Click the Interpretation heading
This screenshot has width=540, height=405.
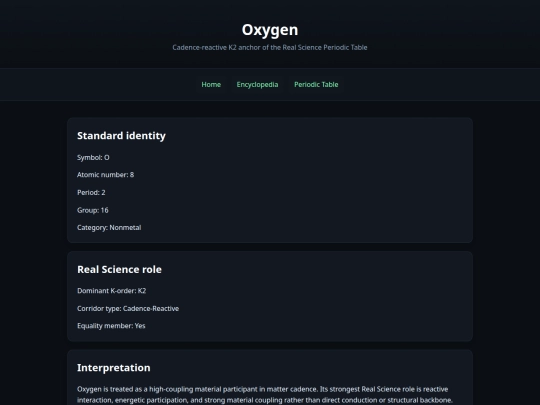pyautogui.click(x=114, y=367)
